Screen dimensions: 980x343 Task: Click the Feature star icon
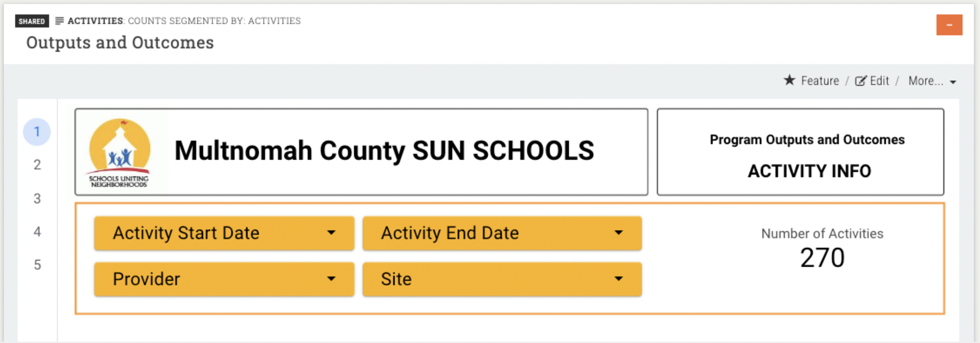click(x=789, y=80)
